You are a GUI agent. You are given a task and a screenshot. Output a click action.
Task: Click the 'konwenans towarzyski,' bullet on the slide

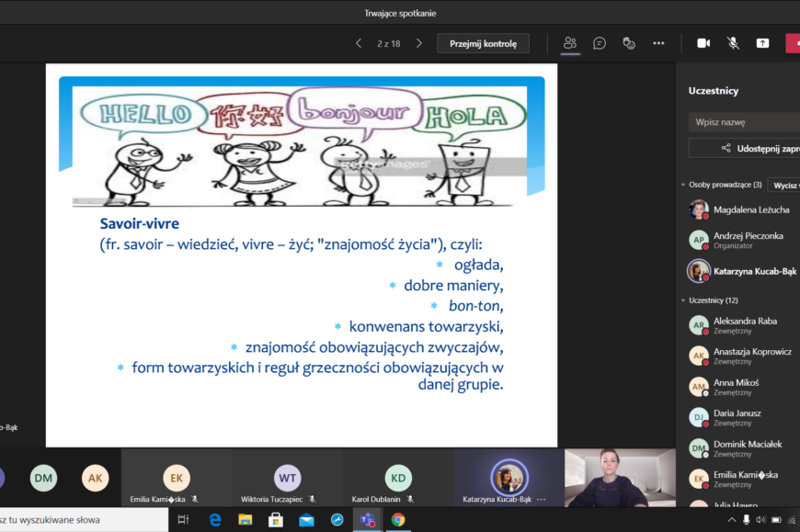click(426, 326)
